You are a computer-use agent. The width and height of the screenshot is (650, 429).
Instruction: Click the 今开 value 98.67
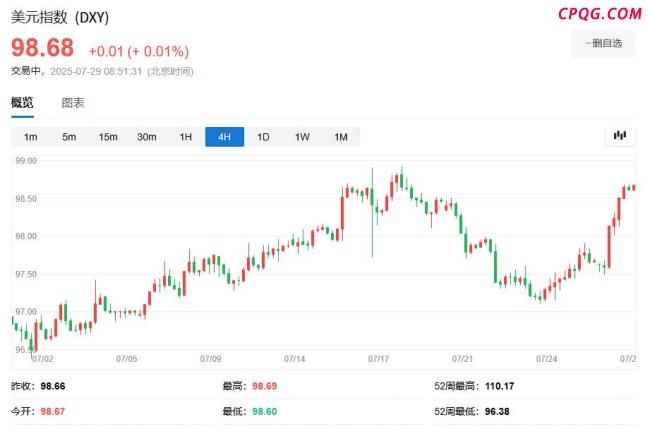coord(53,411)
